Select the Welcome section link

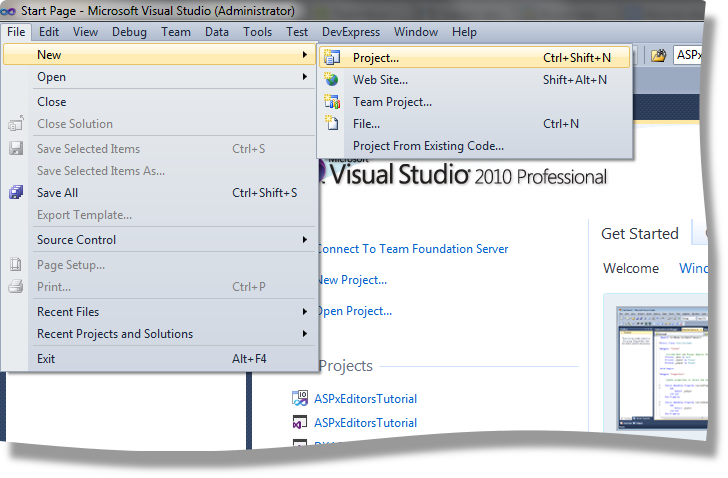tap(630, 268)
